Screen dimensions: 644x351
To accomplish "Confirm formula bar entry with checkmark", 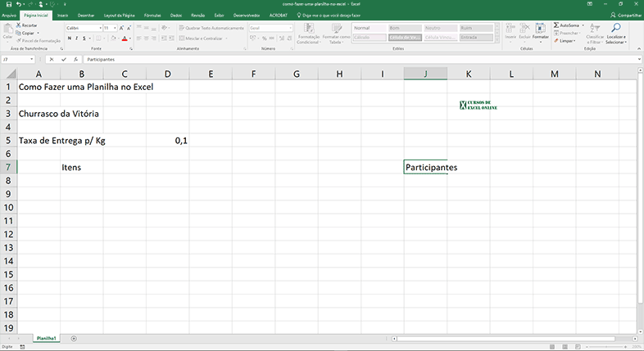I will (x=64, y=60).
